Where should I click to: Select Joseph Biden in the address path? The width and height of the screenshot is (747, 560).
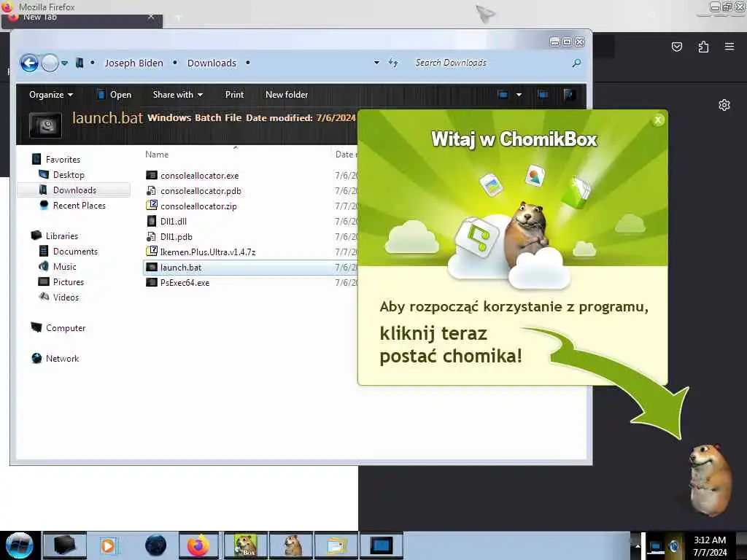(x=134, y=63)
